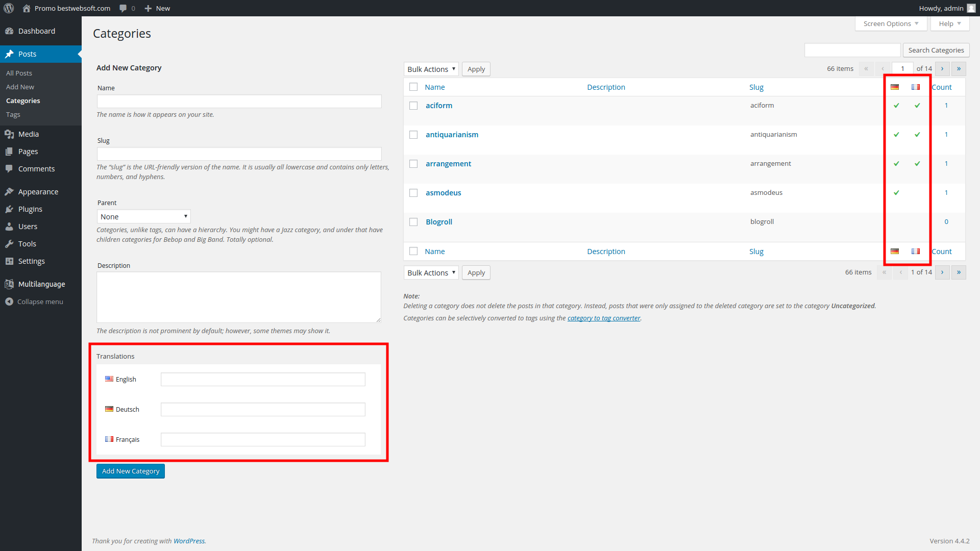Click the Français translation input field
Image resolution: width=980 pixels, height=551 pixels.
(263, 439)
